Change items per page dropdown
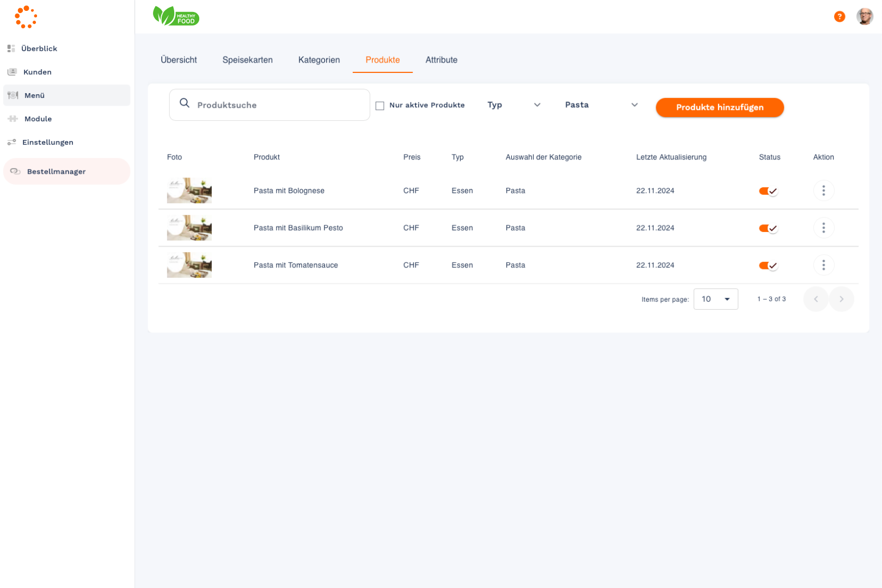The height and width of the screenshot is (588, 882). (715, 299)
